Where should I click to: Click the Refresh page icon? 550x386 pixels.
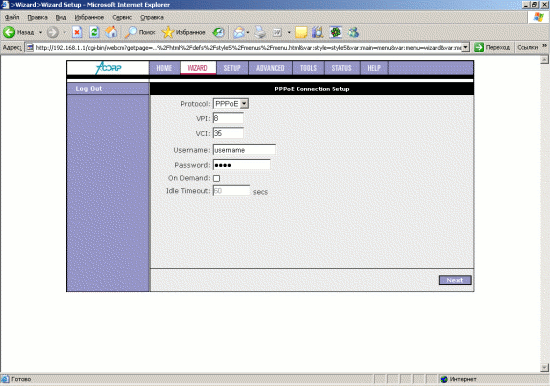(x=94, y=32)
